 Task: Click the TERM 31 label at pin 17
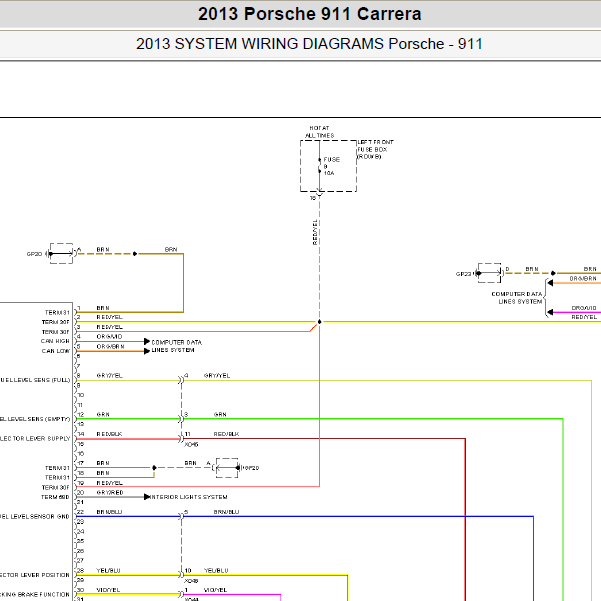[x=57, y=468]
